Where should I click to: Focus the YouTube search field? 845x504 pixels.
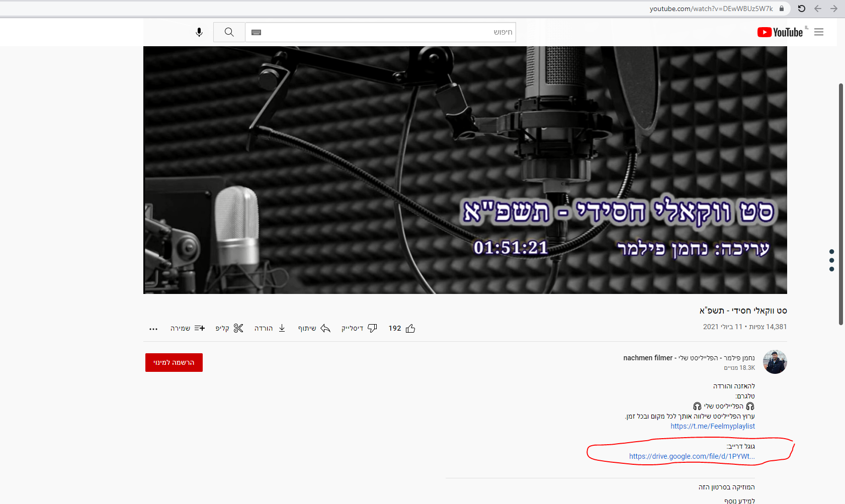coord(380,32)
